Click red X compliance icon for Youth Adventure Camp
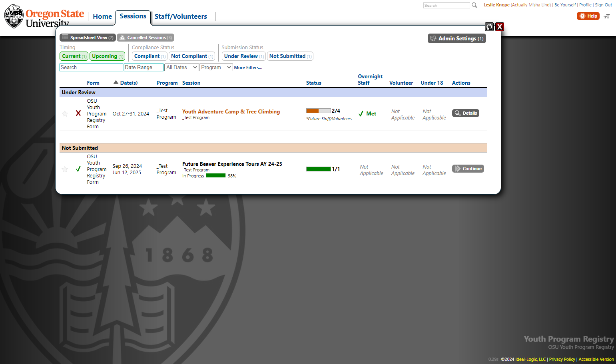Screen dimensions: 616x364 point(78,113)
